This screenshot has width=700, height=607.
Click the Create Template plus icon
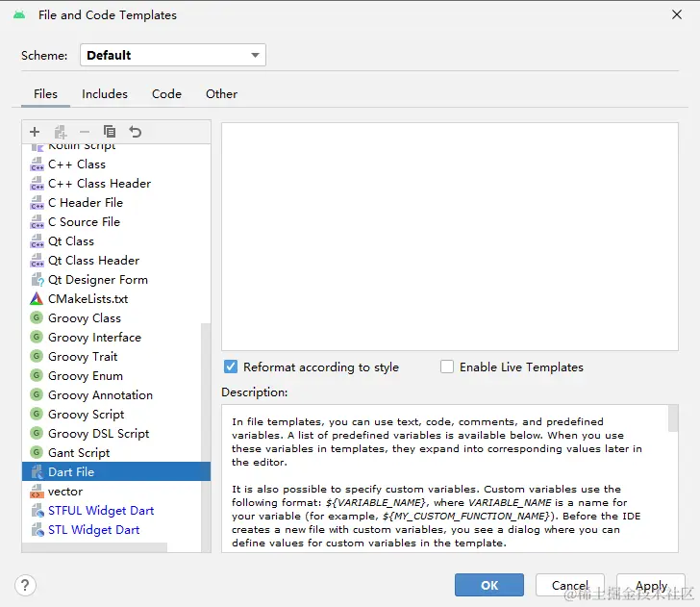tap(35, 132)
